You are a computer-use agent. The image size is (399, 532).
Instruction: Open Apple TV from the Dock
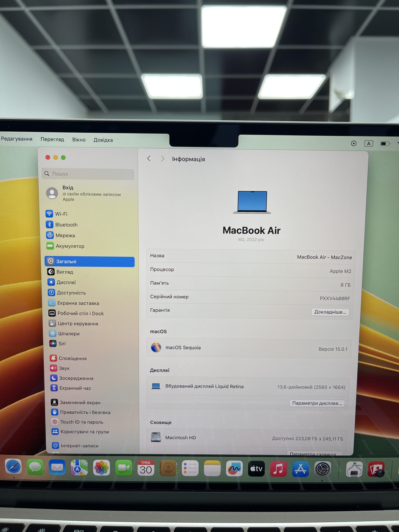coord(256,468)
